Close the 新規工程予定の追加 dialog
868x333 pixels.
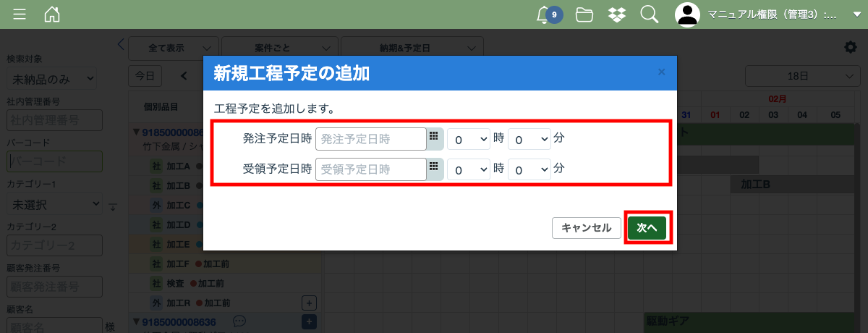click(x=660, y=72)
